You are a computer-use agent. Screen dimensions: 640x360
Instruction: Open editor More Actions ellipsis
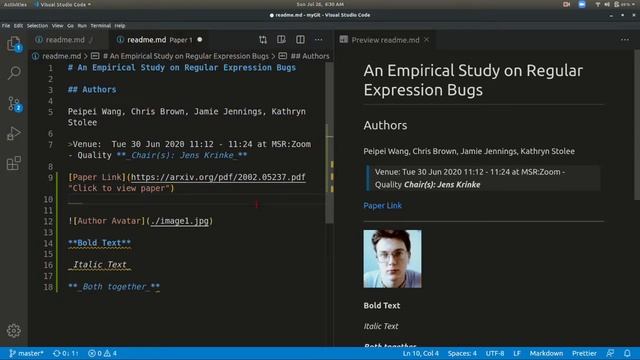pyautogui.click(x=318, y=40)
